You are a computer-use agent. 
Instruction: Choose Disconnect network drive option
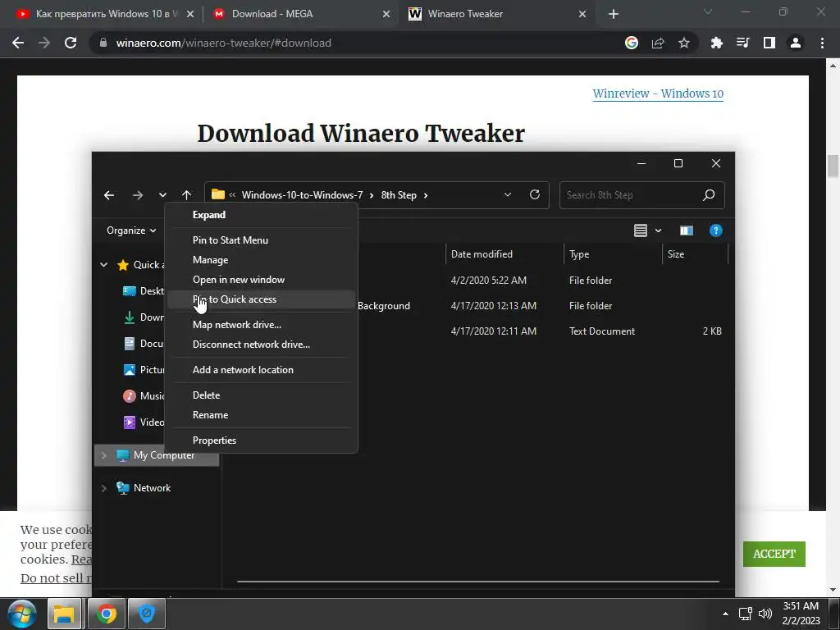pyautogui.click(x=261, y=345)
